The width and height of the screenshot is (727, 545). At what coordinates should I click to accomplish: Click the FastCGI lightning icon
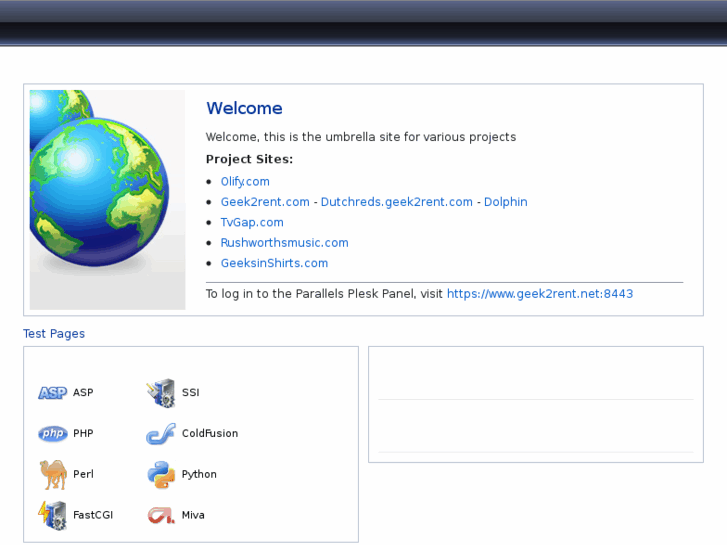pyautogui.click(x=52, y=515)
